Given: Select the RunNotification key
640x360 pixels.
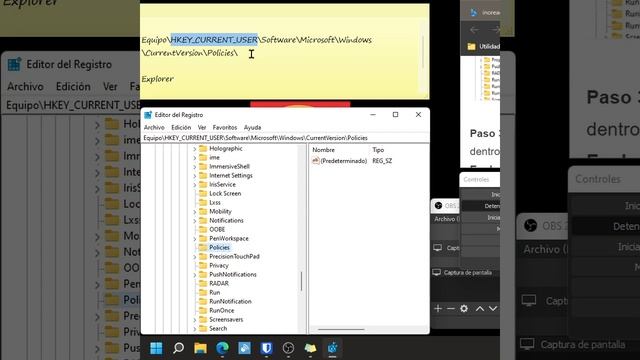Looking at the screenshot, I should [x=230, y=301].
